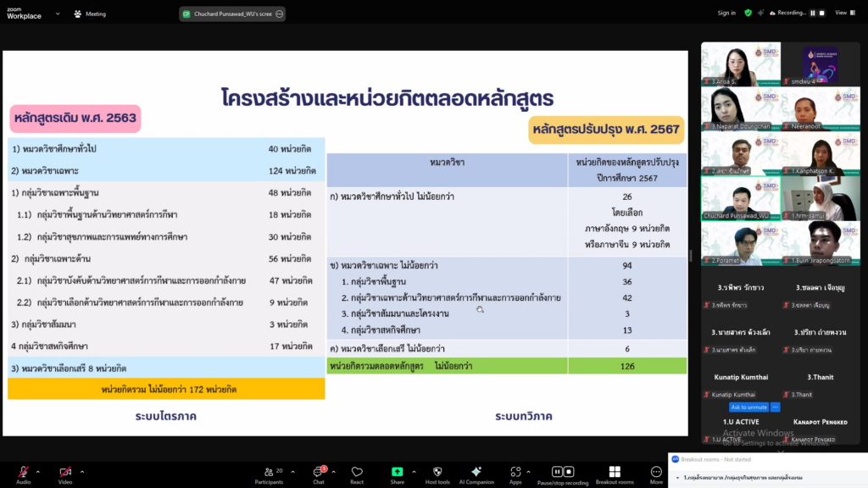868x488 pixels.
Task: Click the หลักสูตรปรับปรุง พ.ศ. 2567 label
Action: (606, 130)
